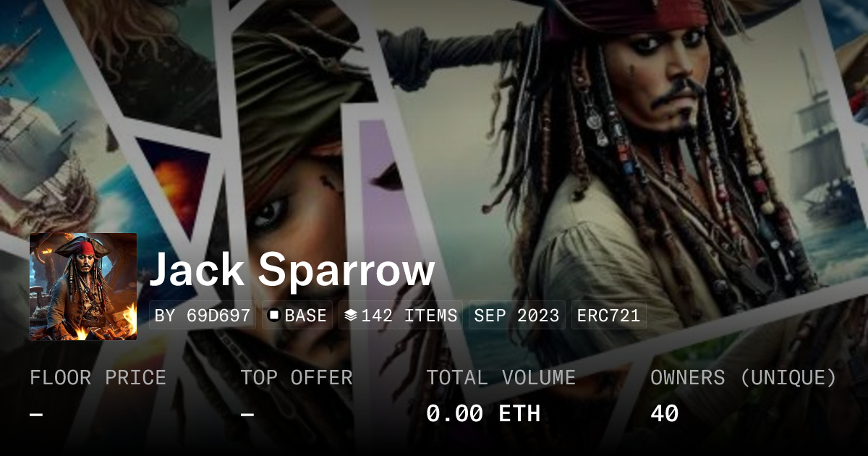Image resolution: width=868 pixels, height=456 pixels.
Task: Click the ERC721 token standard badge
Action: click(608, 316)
